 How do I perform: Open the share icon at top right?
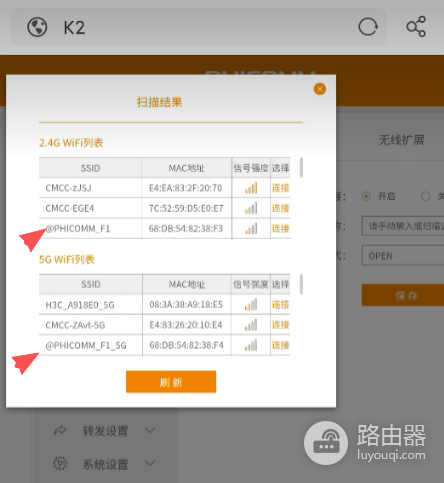point(416,27)
